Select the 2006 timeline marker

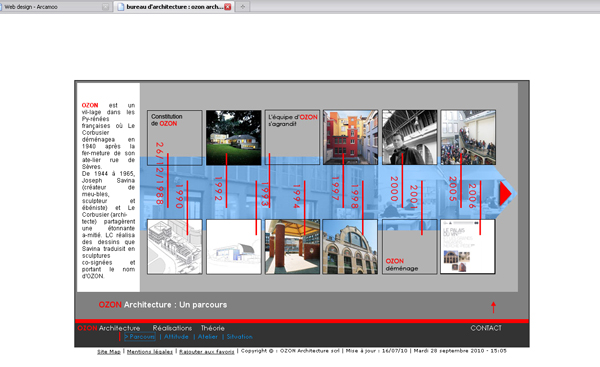point(473,196)
